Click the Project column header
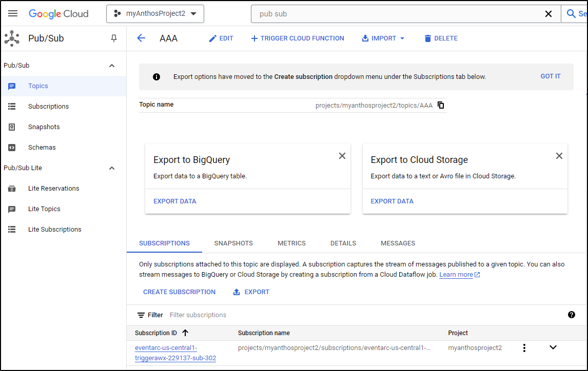 tap(458, 333)
